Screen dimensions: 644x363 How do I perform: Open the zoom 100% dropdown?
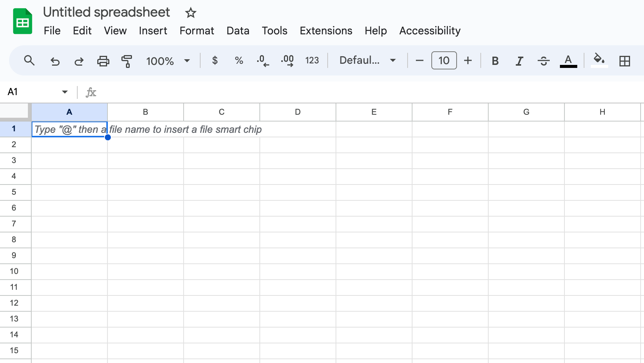click(x=168, y=61)
